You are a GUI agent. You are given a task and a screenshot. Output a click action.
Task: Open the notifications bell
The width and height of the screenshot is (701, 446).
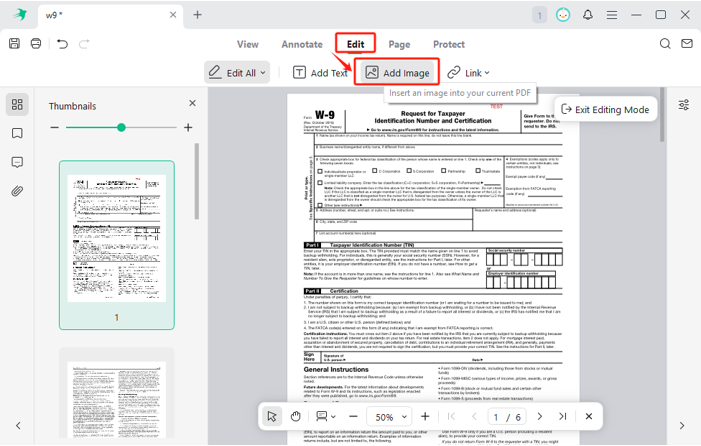588,15
